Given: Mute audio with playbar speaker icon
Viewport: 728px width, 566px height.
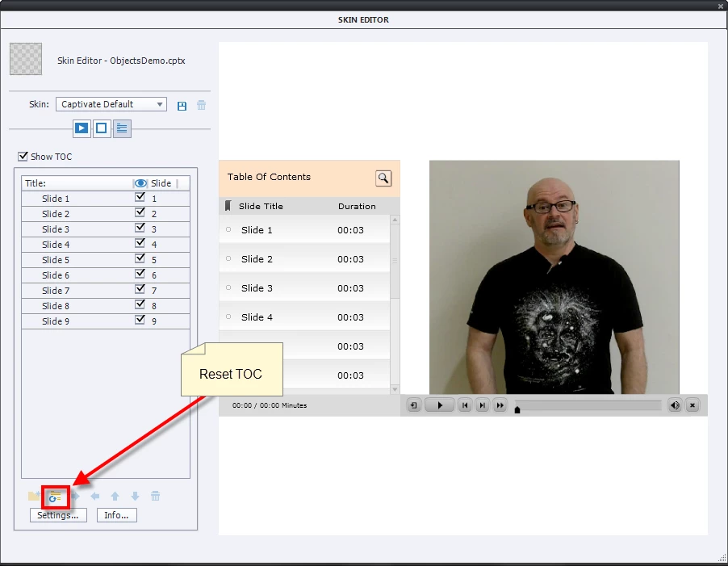Looking at the screenshot, I should pyautogui.click(x=675, y=405).
